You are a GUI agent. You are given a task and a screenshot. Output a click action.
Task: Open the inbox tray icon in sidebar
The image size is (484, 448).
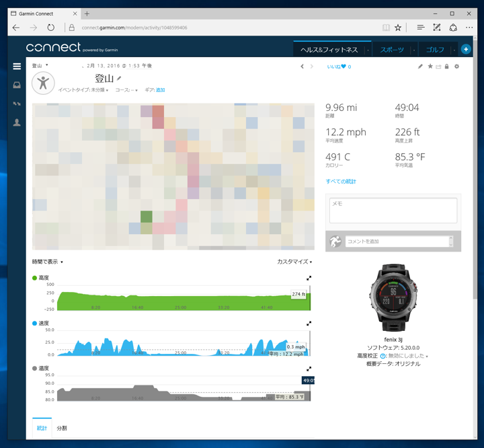(x=17, y=85)
